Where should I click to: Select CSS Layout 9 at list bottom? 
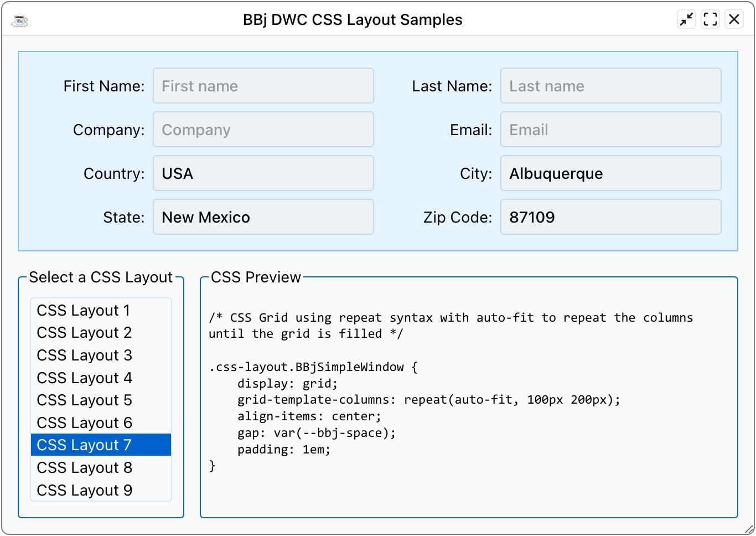(x=101, y=491)
